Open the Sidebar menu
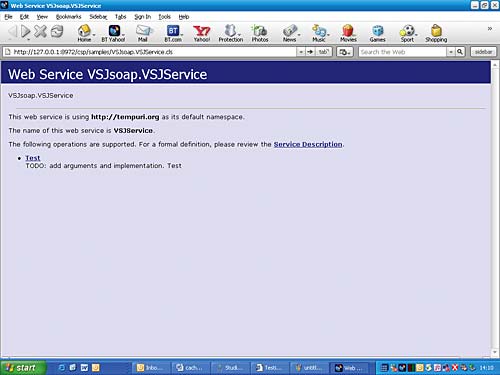Image resolution: width=500 pixels, height=375 pixels. pos(98,17)
